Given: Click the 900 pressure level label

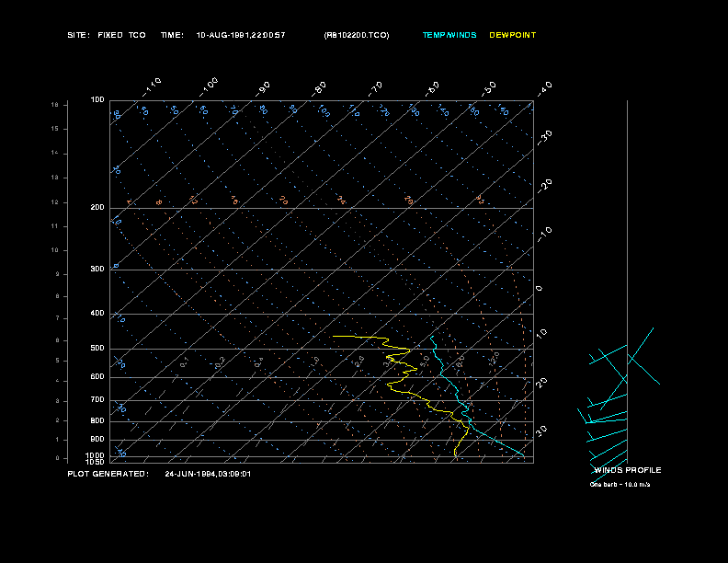Looking at the screenshot, I should click(x=97, y=439).
